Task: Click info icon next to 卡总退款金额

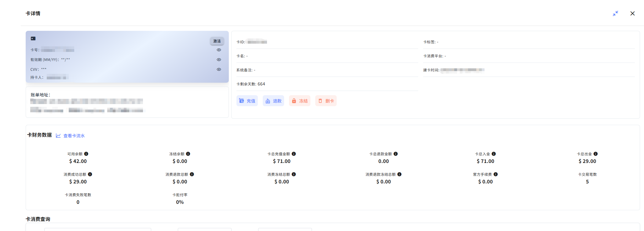Action: (396, 154)
